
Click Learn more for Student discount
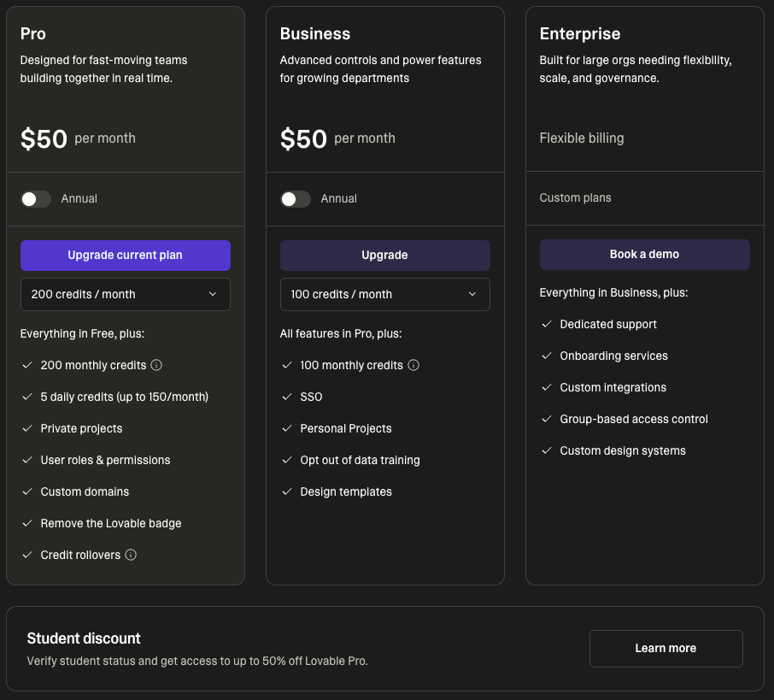click(666, 648)
